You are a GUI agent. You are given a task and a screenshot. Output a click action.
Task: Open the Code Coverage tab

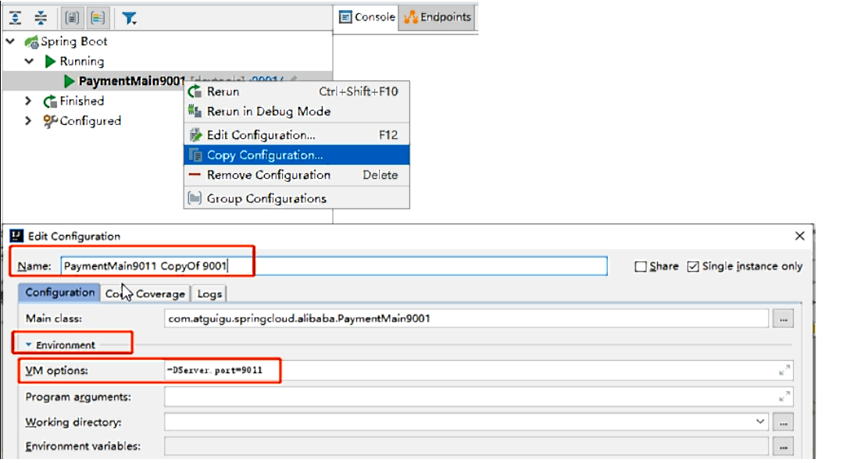[145, 294]
